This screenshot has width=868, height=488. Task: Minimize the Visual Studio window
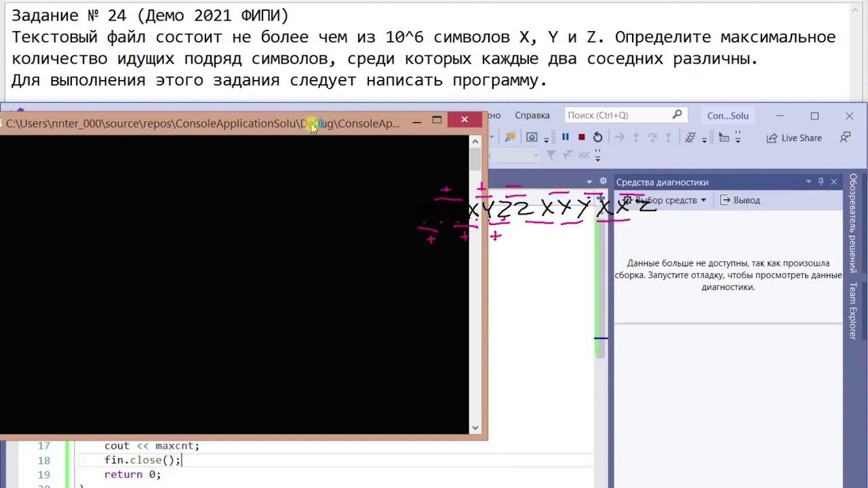point(780,116)
